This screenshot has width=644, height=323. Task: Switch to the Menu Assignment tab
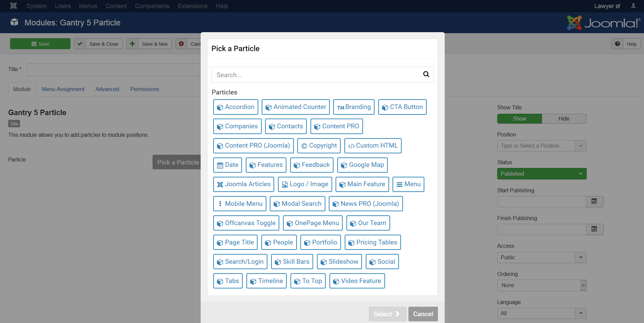[63, 89]
